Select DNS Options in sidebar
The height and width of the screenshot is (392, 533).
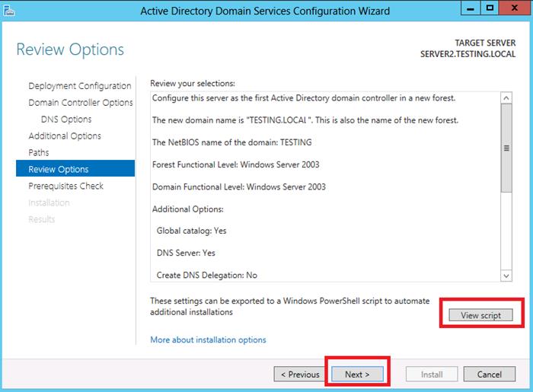(66, 120)
